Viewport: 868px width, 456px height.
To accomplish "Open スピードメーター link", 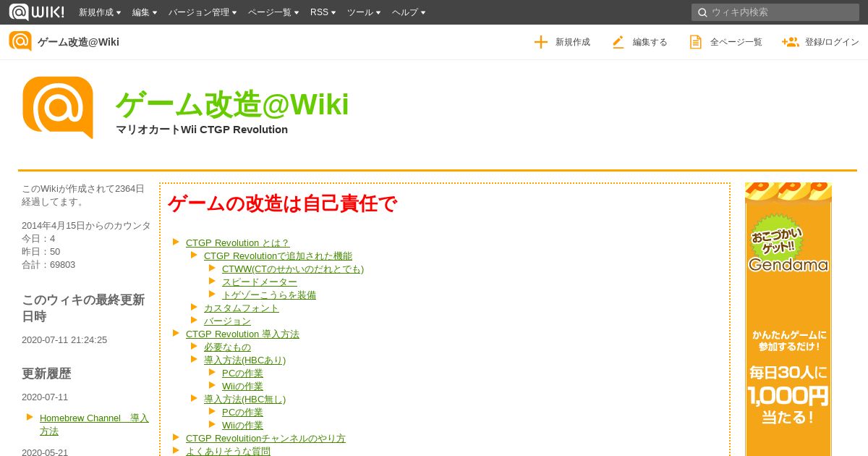I will click(260, 282).
